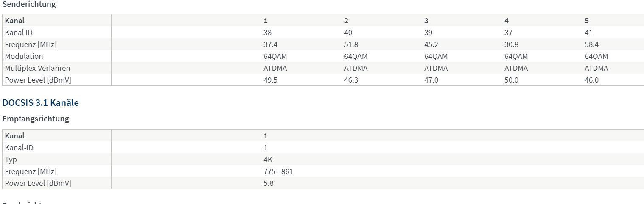Click the DOCSIS 3.1 Kanäle heading
Viewport: 644px width, 204px height.
(x=40, y=103)
